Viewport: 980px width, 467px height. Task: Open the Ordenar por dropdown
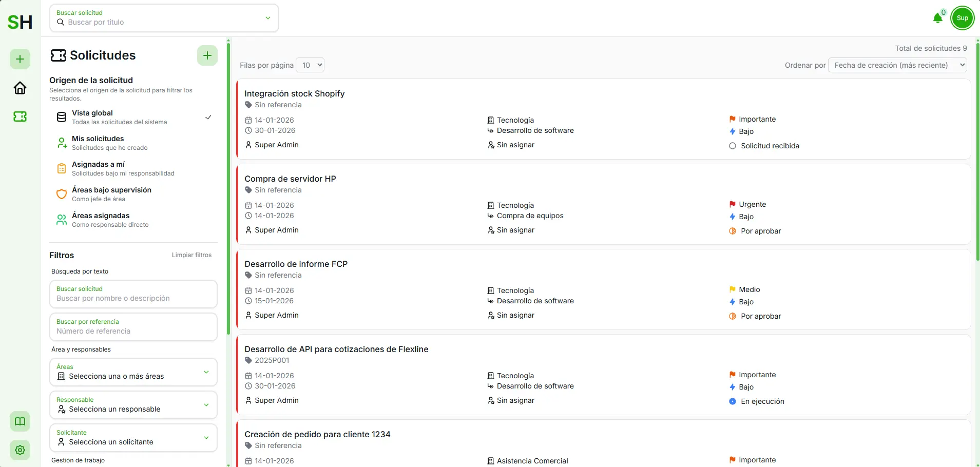point(898,65)
